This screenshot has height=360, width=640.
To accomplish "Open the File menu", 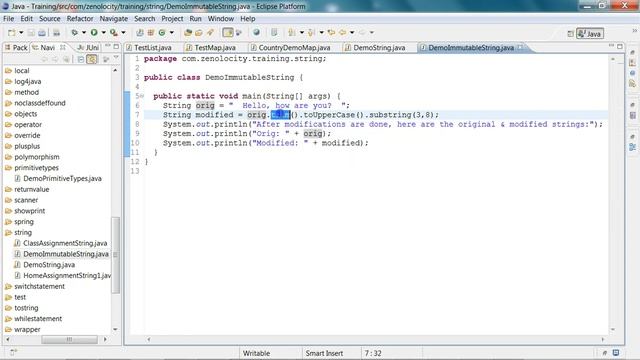I will click(x=9, y=19).
